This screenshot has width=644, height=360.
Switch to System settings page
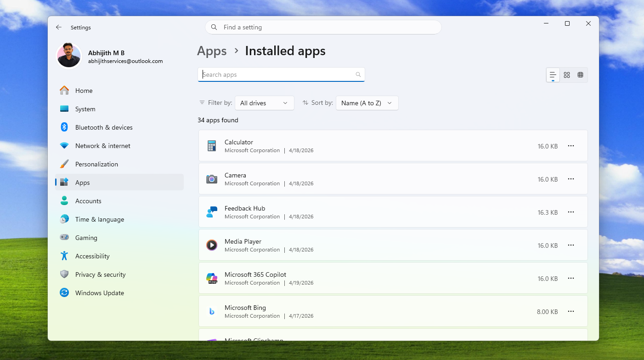coord(85,109)
